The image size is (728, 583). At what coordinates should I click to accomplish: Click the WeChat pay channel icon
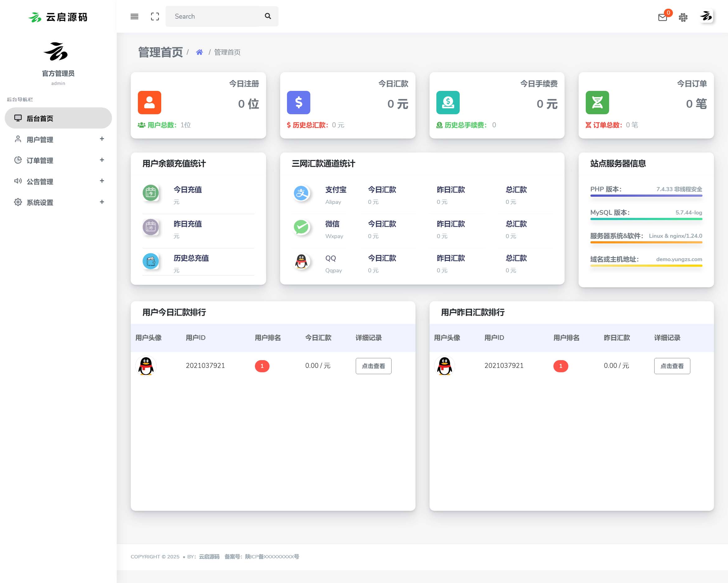[301, 227]
